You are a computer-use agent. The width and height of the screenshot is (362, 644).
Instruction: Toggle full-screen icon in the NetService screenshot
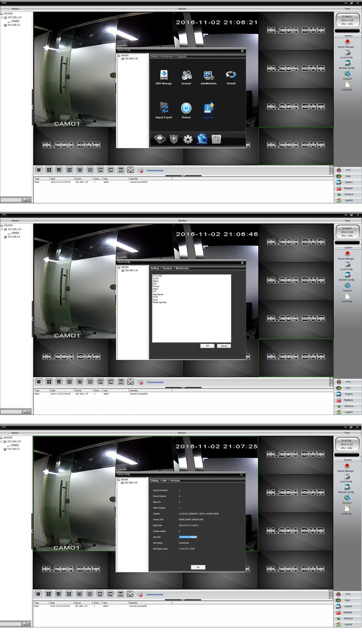pyautogui.click(x=130, y=382)
